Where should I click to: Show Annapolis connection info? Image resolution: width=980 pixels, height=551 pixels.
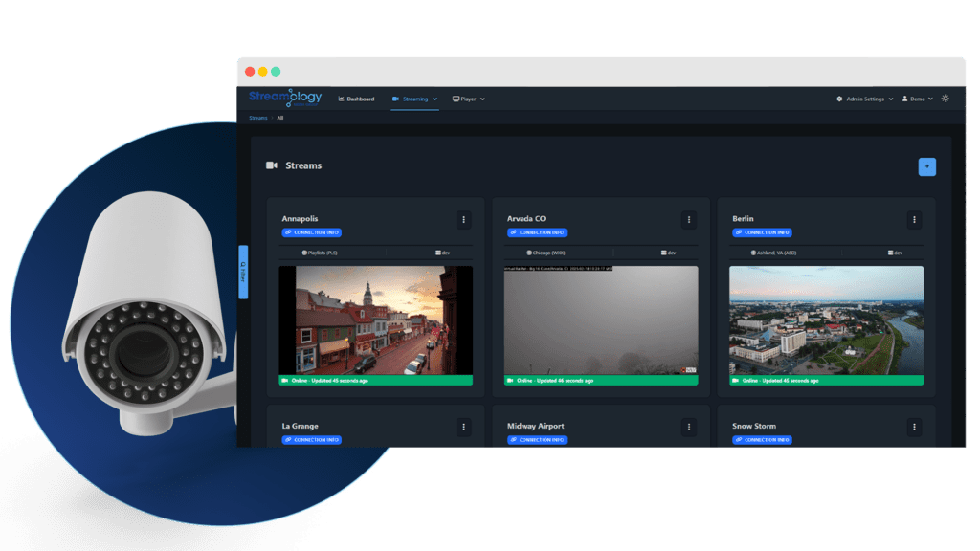point(311,232)
